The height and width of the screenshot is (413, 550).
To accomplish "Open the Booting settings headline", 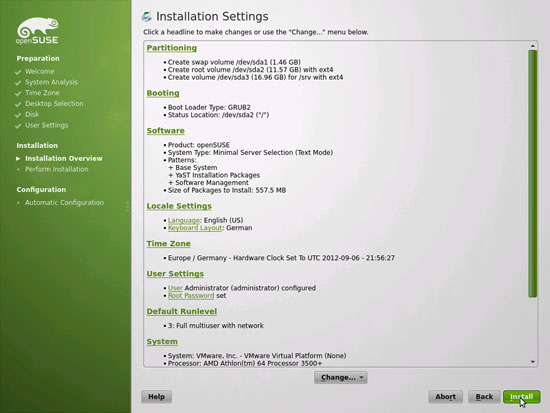I will tap(163, 93).
